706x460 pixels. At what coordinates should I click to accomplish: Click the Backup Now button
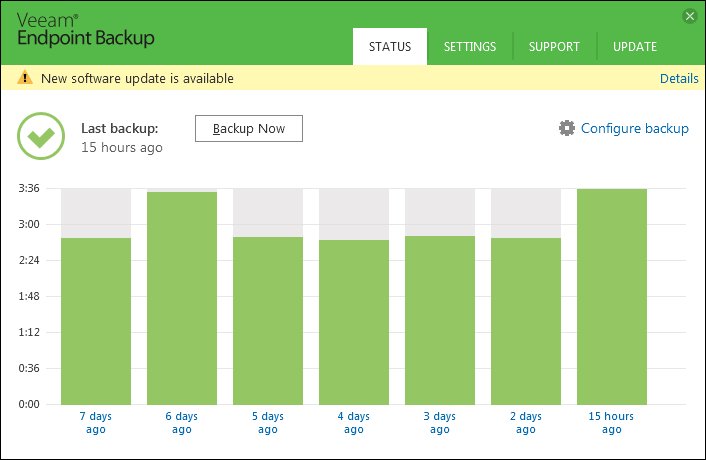(x=249, y=129)
